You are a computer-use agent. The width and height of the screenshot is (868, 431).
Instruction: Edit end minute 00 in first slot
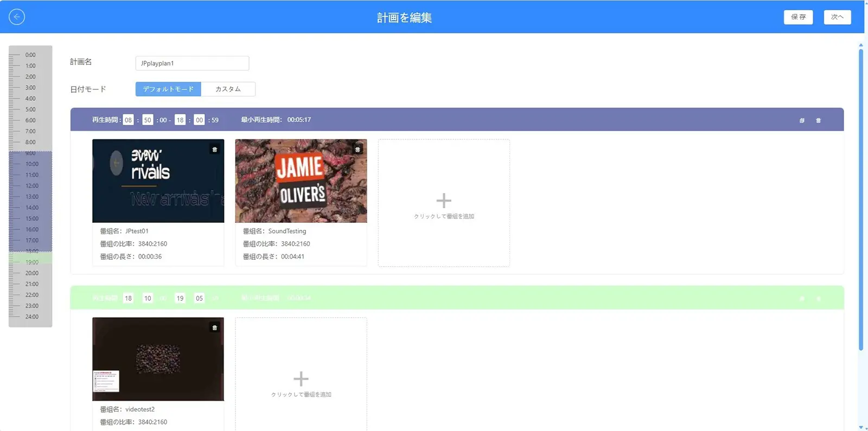coord(199,120)
